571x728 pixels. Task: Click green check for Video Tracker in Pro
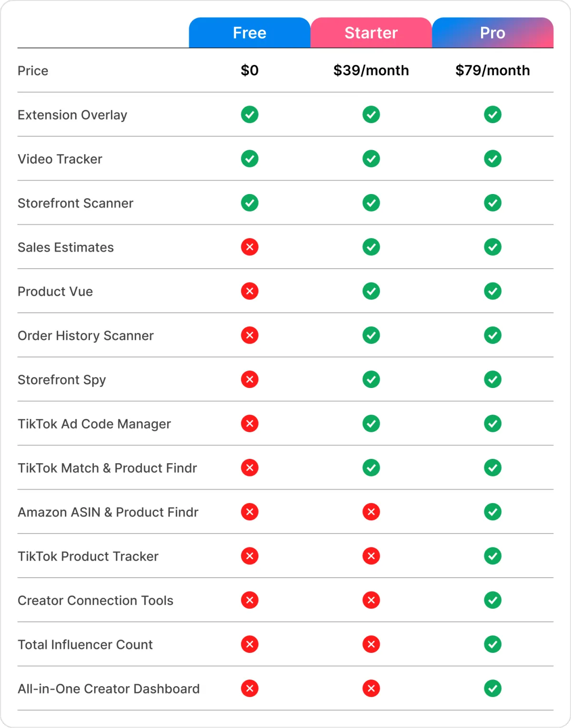tap(492, 158)
